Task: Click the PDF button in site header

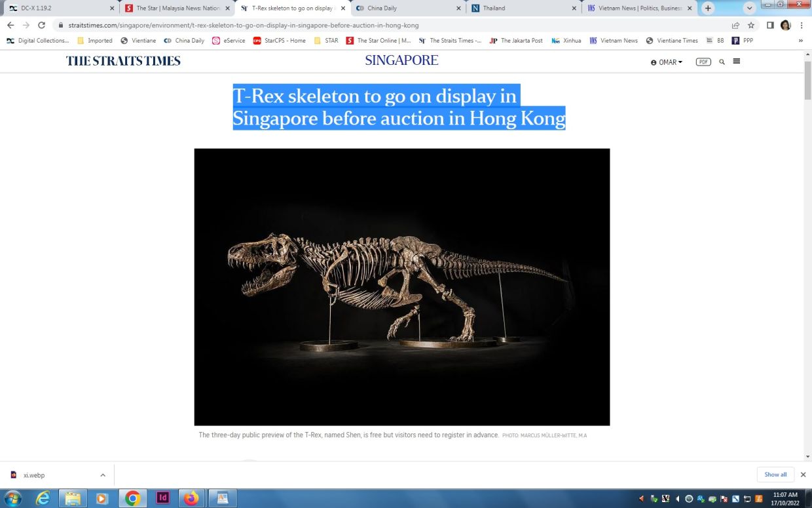Action: [703, 62]
